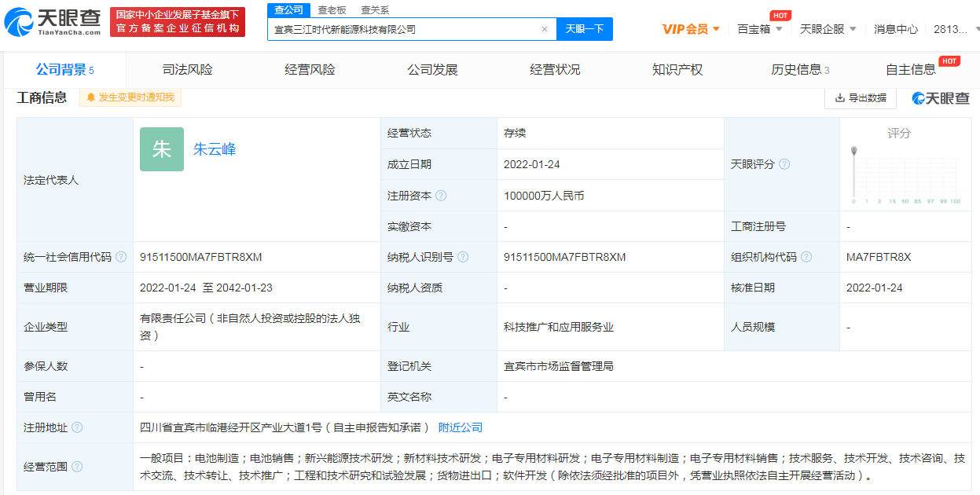
Task: Click help icon beside 组织机构代码
Action: tap(806, 257)
